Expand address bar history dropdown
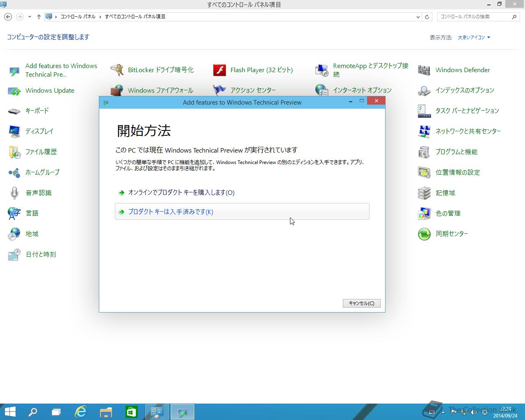Viewport: 525px width, 420px height. pyautogui.click(x=418, y=17)
